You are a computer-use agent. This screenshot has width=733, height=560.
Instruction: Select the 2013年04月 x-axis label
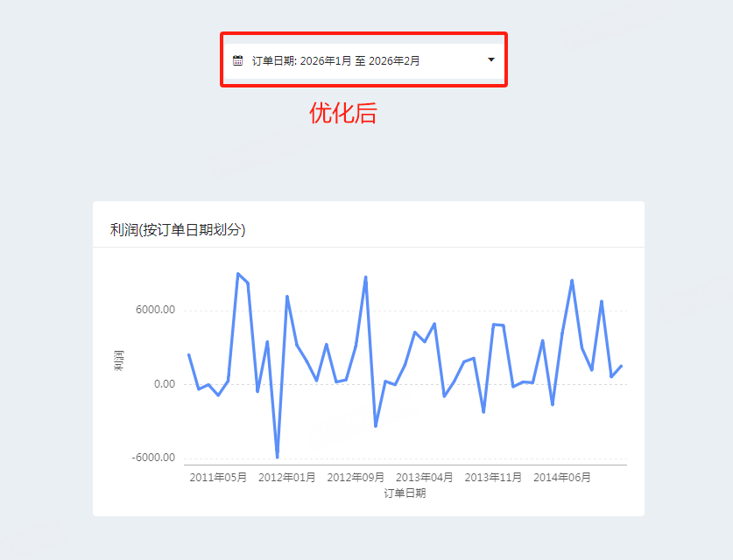coord(424,478)
